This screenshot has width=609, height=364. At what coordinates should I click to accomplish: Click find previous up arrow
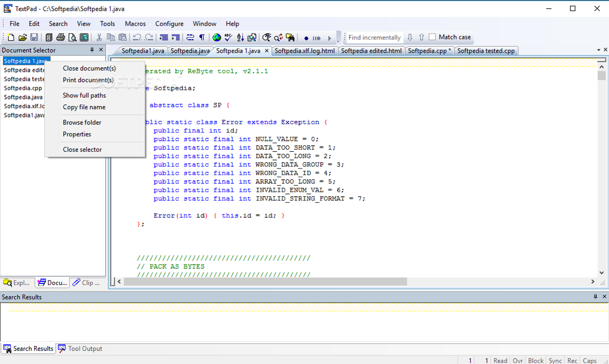(x=421, y=37)
